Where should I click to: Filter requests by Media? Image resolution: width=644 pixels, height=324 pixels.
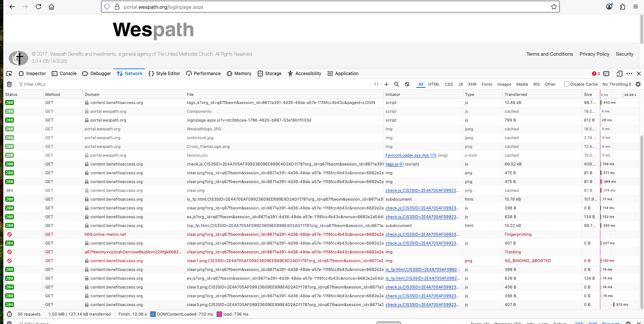[x=522, y=84]
